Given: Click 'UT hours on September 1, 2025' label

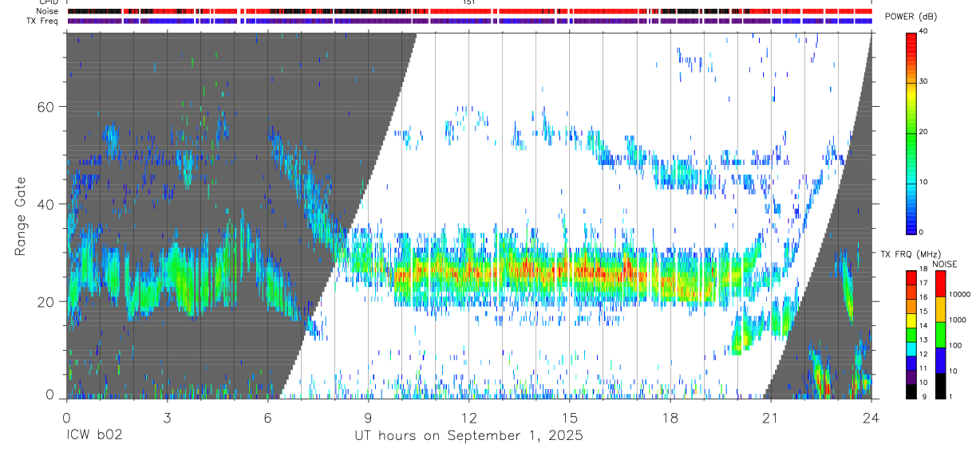Looking at the screenshot, I should pos(469,436).
